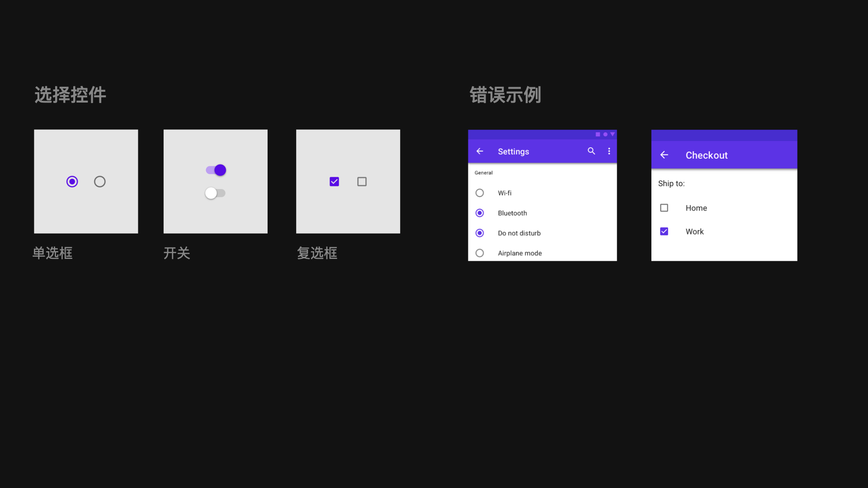Select the Do not disturb radio button
868x488 pixels.
480,233
